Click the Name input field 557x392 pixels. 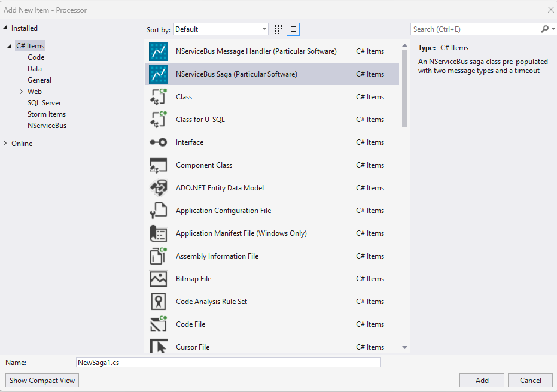coord(228,363)
